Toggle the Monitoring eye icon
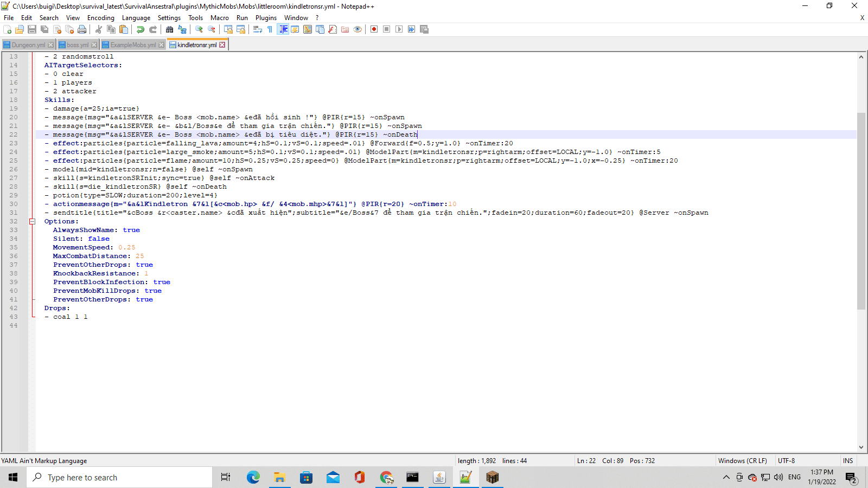 [358, 29]
